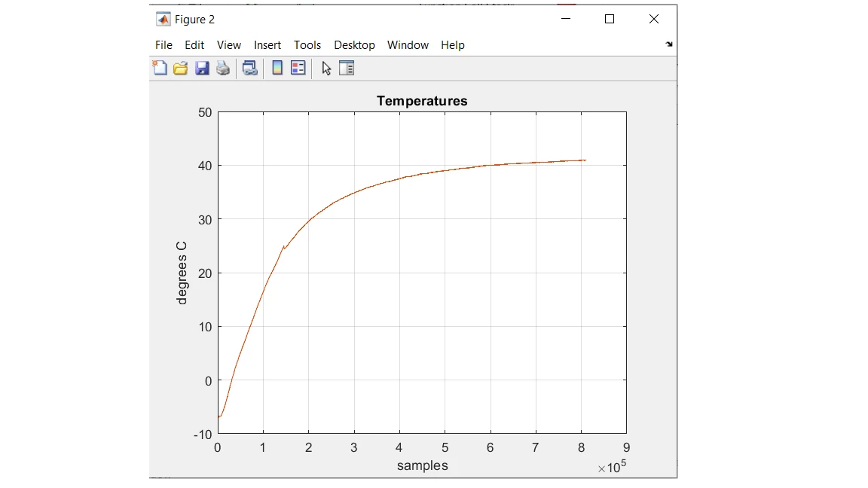
Task: Open the File menu
Action: pyautogui.click(x=164, y=45)
